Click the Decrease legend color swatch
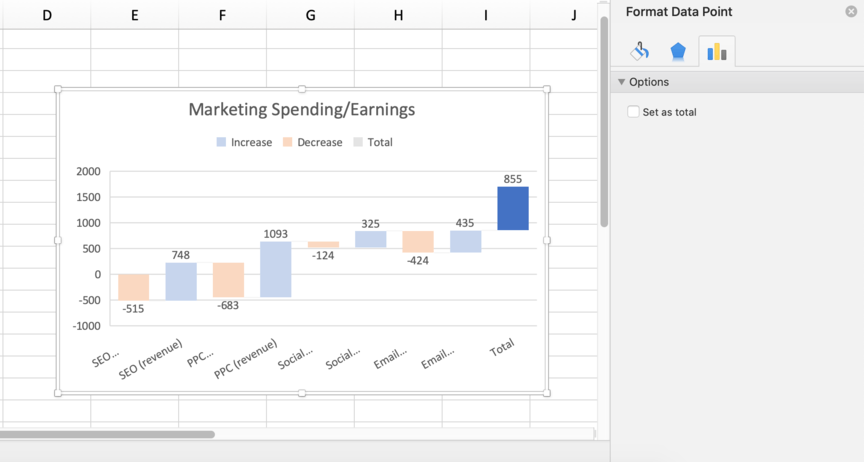 (287, 142)
